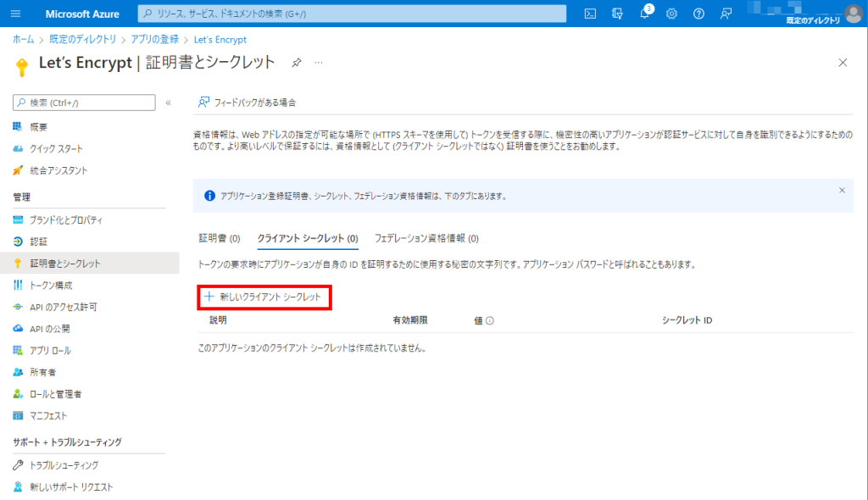Viewport: 868px width, 500px height.
Task: Click the 統合アシスタント rocket icon
Action: pos(18,170)
